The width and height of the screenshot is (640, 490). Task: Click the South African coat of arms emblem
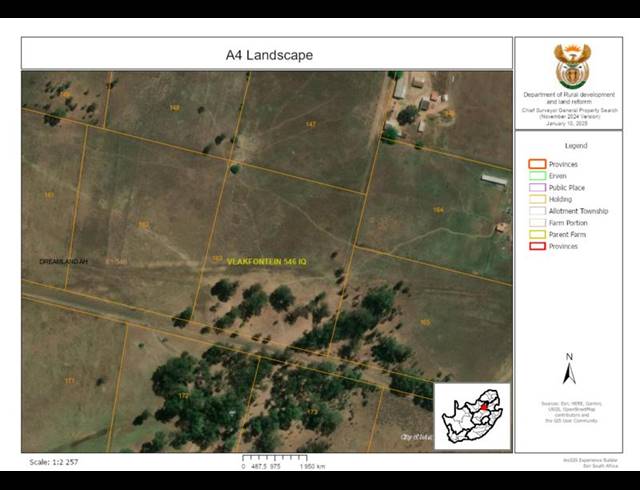572,66
